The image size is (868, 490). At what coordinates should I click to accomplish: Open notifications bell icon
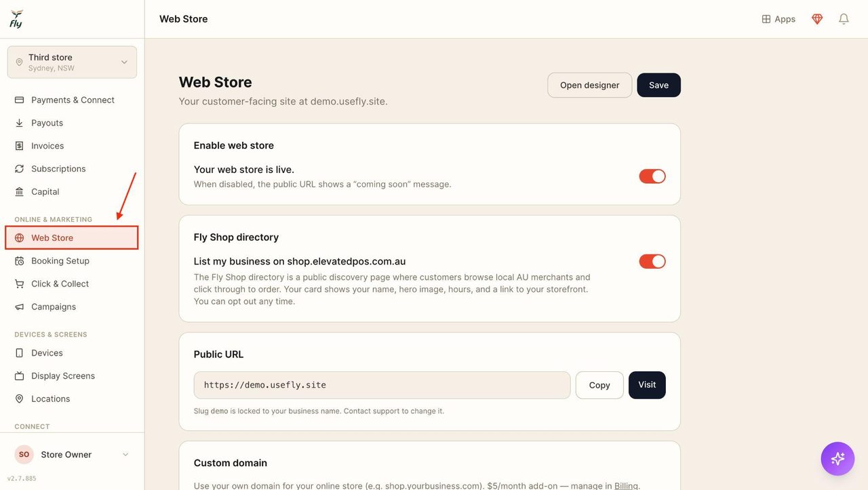coord(844,19)
